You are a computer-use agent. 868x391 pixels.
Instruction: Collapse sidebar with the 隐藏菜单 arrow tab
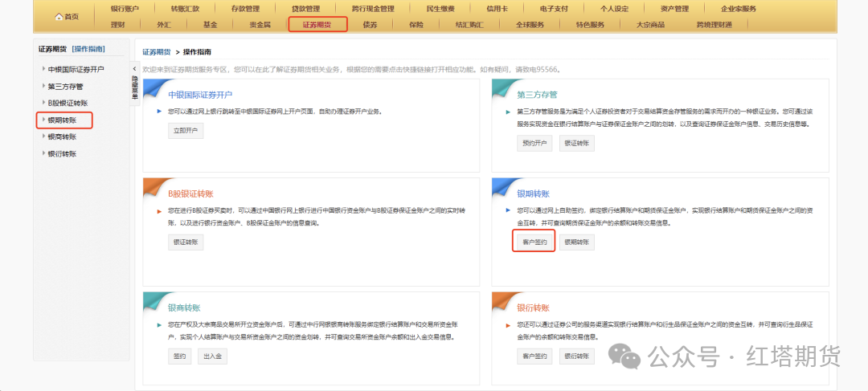134,82
